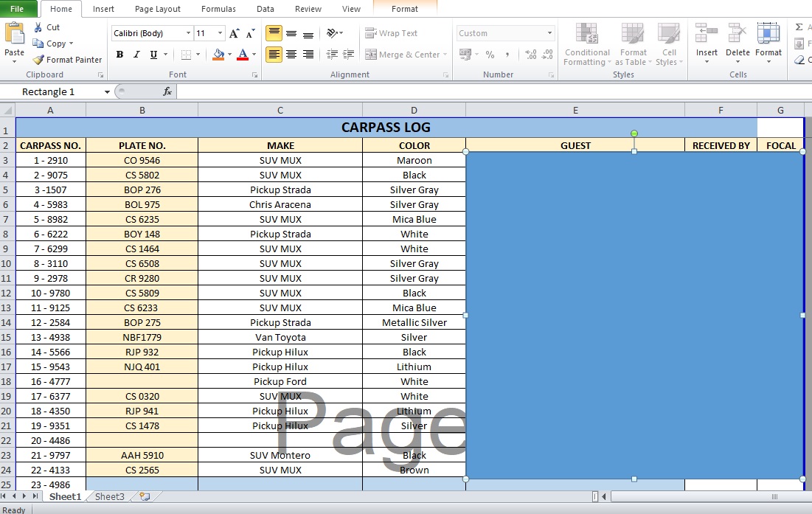Image resolution: width=812 pixels, height=514 pixels.
Task: Click the Increase Indent icon
Action: [349, 55]
